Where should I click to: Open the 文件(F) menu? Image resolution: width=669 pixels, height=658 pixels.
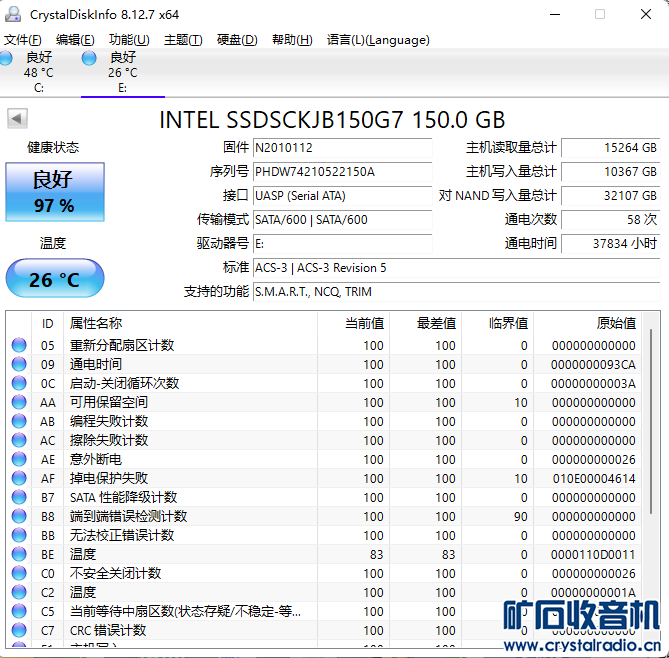(23, 40)
